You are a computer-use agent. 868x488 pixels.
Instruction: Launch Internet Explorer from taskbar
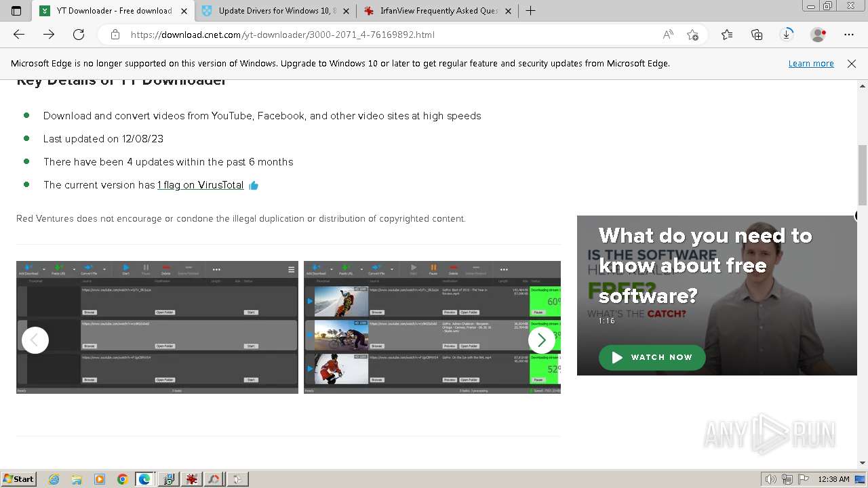click(54, 479)
